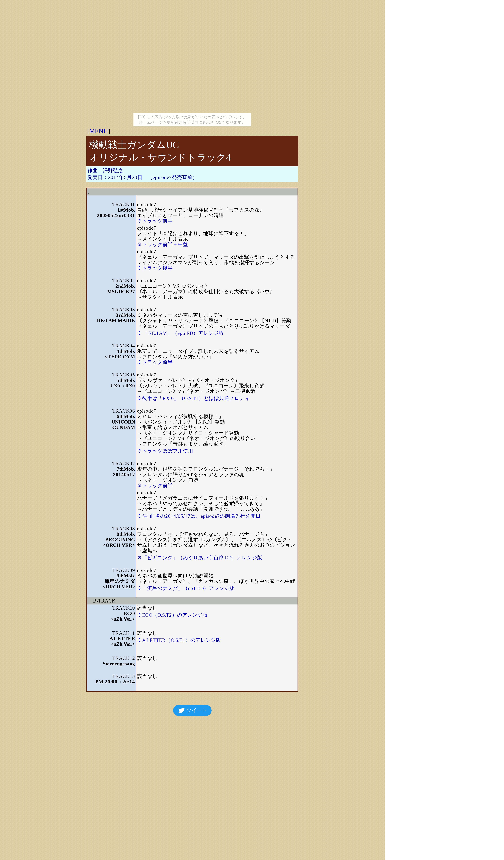Click TRACK13 label
The width and height of the screenshot is (504, 860).
[x=124, y=677]
